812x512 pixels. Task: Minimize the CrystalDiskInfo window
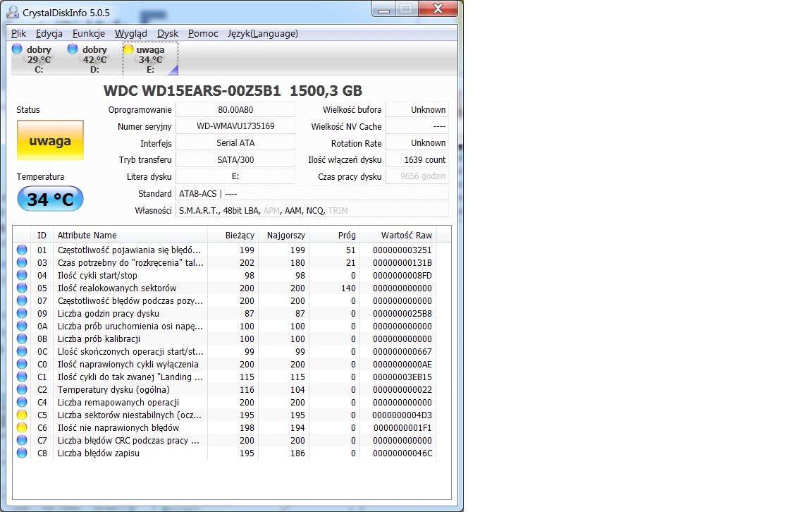tap(383, 8)
